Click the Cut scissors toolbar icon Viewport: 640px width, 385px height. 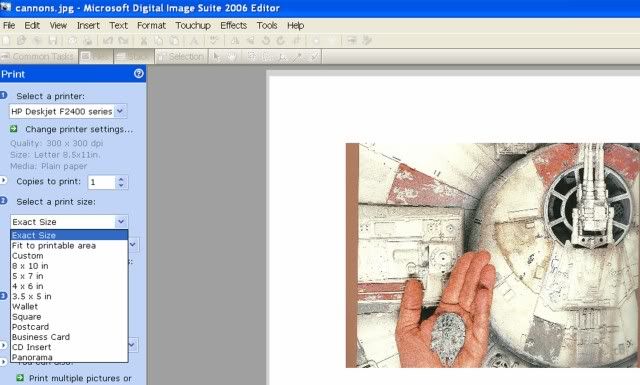[x=144, y=40]
